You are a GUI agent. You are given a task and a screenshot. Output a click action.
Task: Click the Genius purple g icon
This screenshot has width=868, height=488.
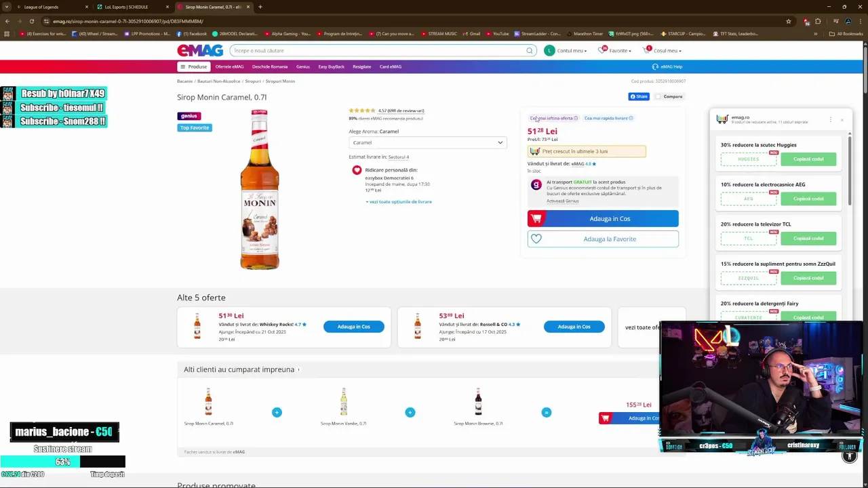coord(536,185)
